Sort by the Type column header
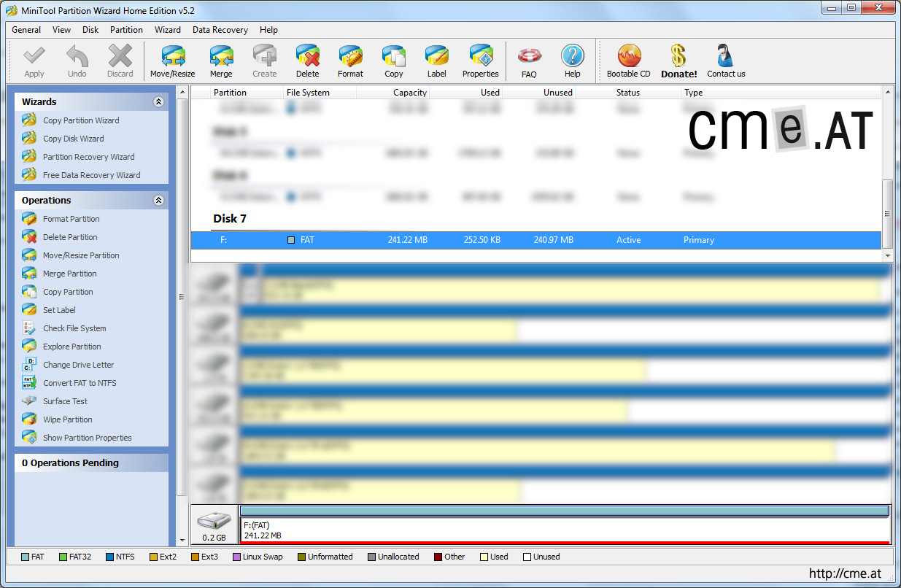This screenshot has height=588, width=901. click(x=781, y=93)
